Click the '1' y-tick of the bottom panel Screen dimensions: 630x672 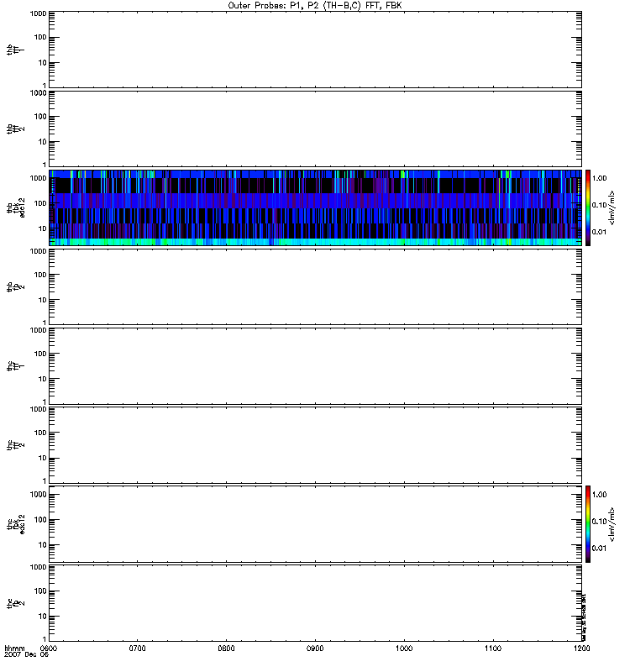coord(45,639)
